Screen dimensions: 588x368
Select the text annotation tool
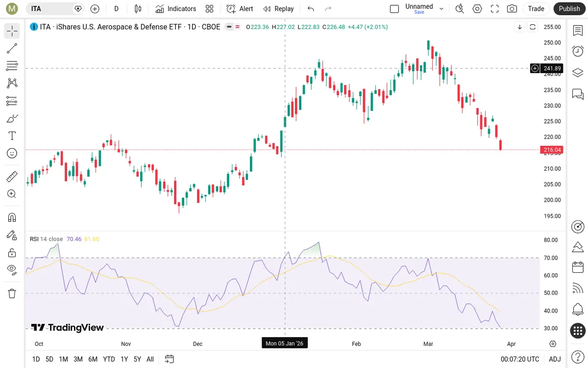coord(12,136)
